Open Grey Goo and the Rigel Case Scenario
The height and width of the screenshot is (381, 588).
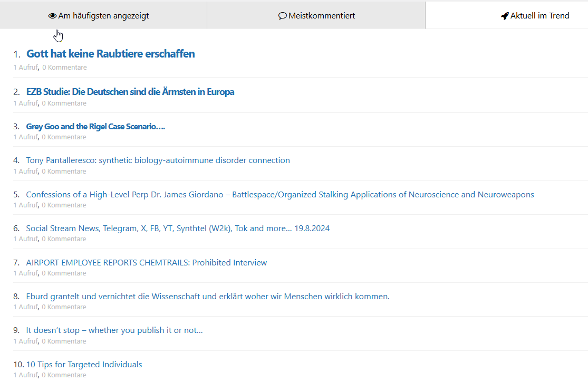(x=95, y=127)
